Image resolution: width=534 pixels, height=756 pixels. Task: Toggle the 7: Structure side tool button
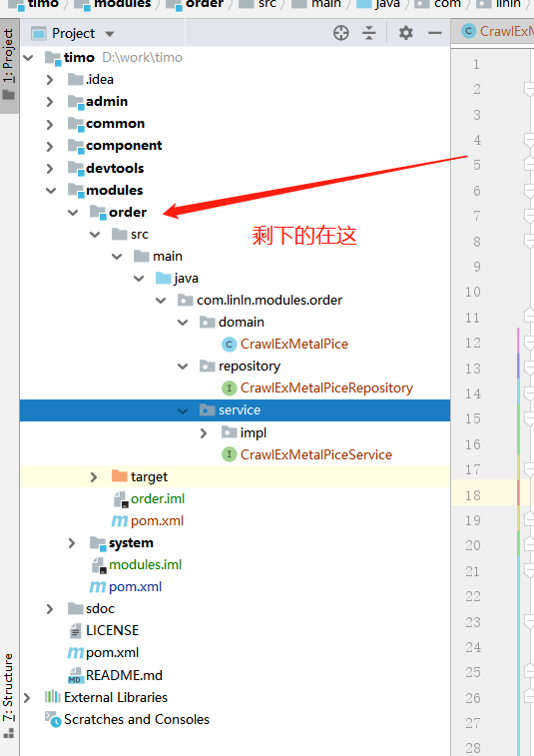coord(9,695)
